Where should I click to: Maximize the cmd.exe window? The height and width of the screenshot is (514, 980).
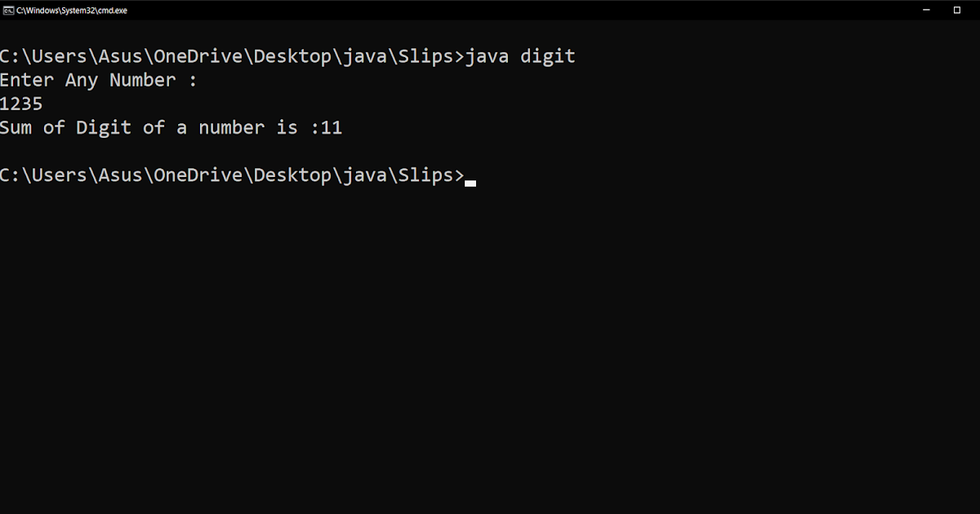[x=957, y=11]
